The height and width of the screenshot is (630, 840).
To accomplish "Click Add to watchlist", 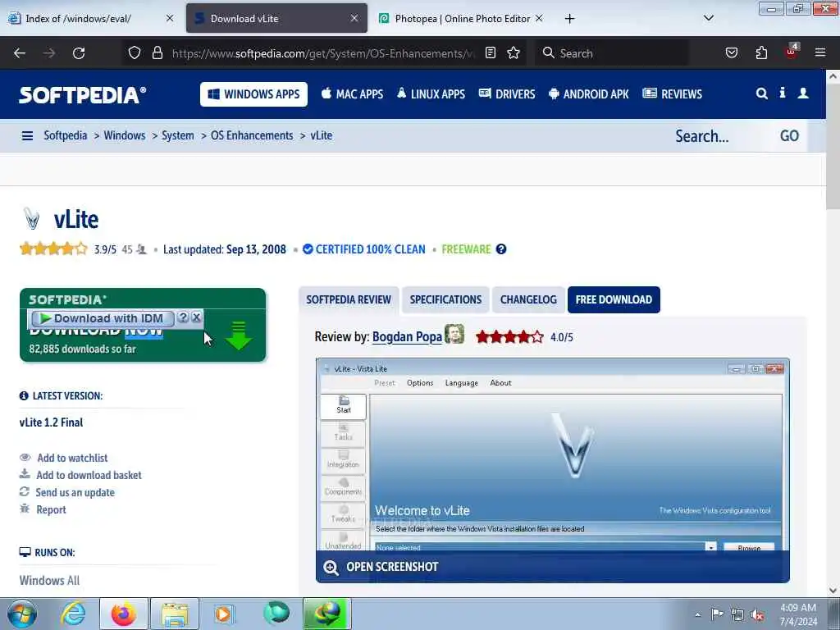I will tap(72, 458).
